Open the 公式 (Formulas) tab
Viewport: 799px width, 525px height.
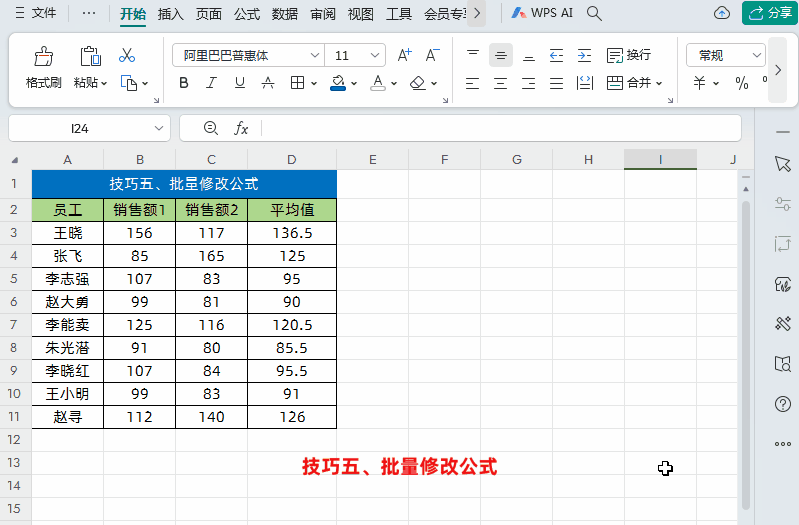click(247, 14)
